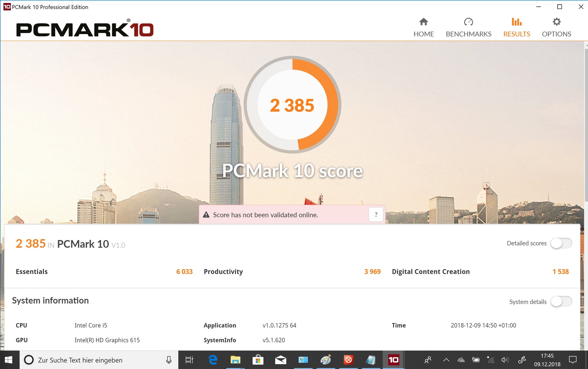Expand hidden system tray icons chevron
This screenshot has width=588, height=369.
446,360
